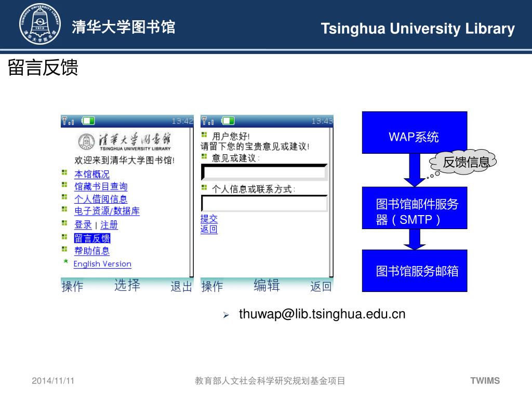532x399 pixels.
Task: Click the 清华大学图书馆 header text
Action: (x=124, y=27)
